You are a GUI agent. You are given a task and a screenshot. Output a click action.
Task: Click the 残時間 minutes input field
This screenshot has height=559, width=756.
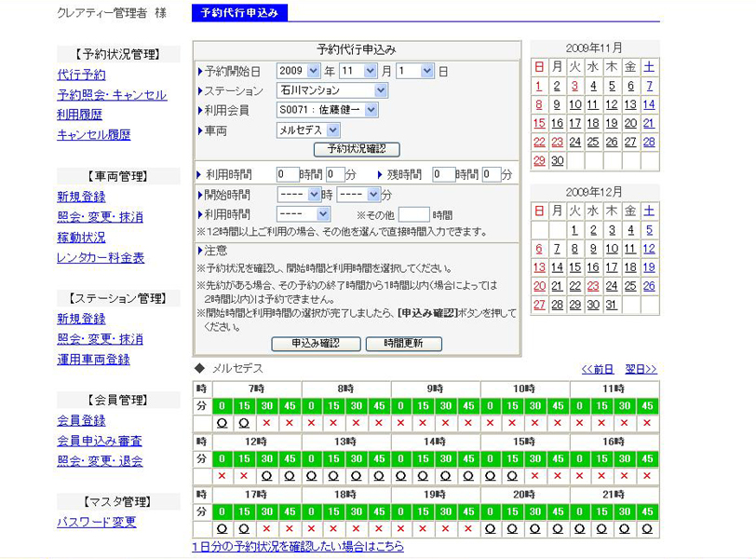(x=492, y=174)
